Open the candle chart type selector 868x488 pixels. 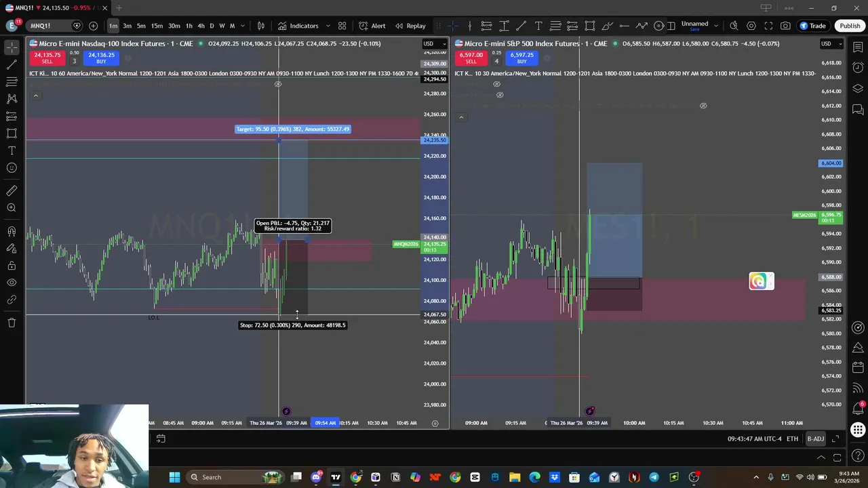pos(261,26)
